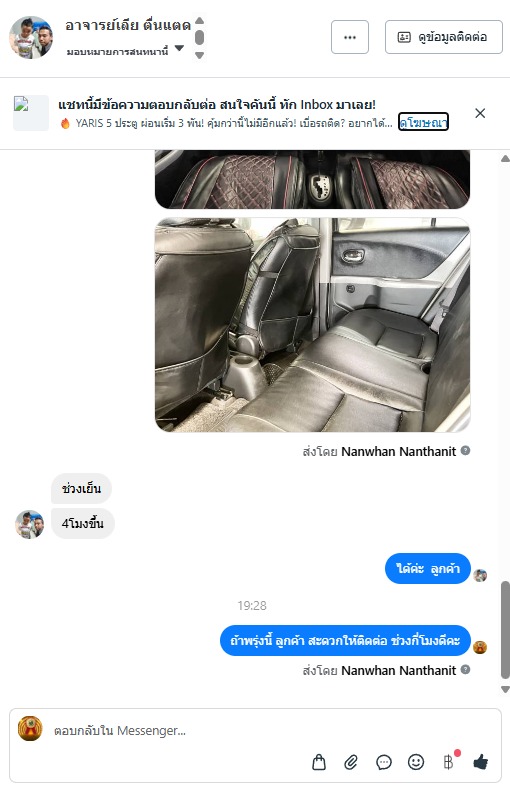Attach a file with the paperclip icon

pos(351,762)
